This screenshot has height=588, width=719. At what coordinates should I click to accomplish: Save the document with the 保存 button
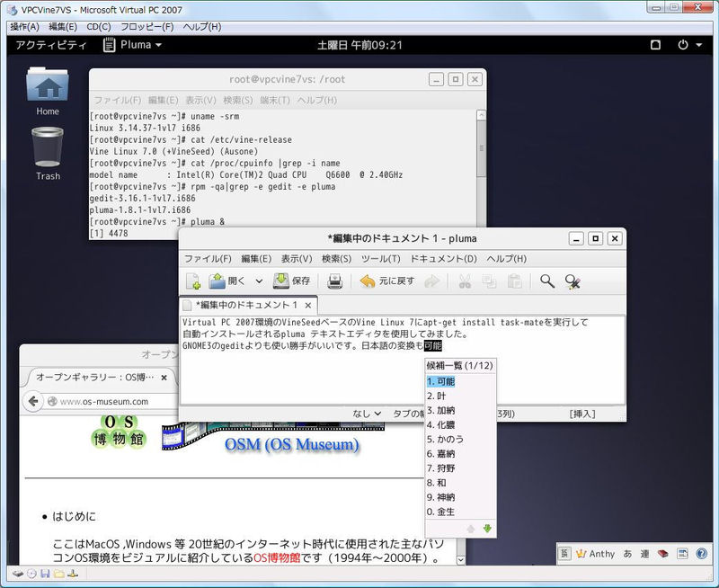291,281
